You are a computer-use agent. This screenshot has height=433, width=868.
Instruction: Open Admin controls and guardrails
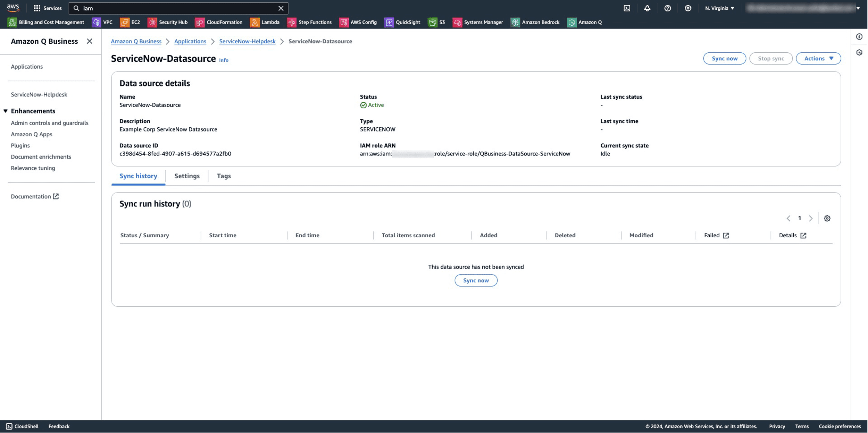(50, 123)
